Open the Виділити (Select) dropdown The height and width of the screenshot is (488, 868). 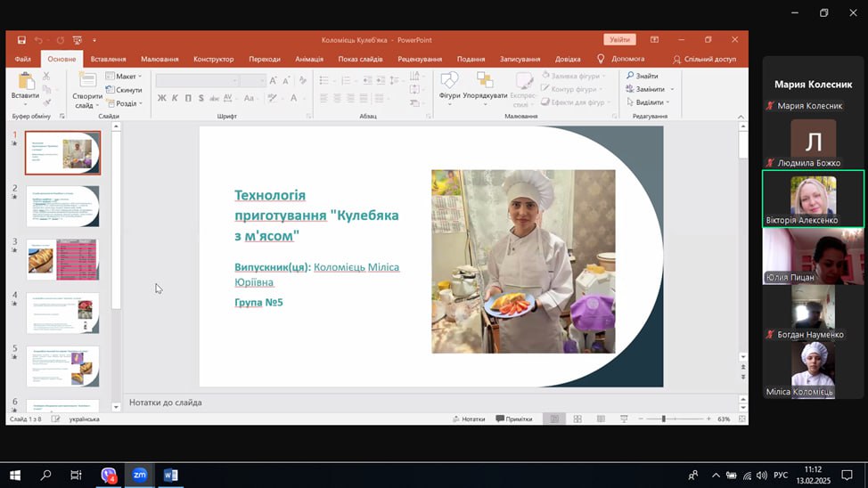(650, 102)
